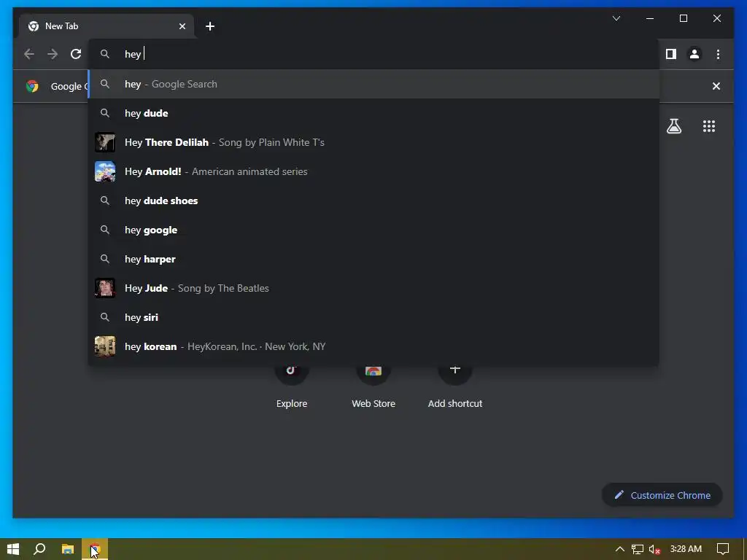Screen dimensions: 747x560
Task: Select the 'hey korean' HeyKorean suggestion
Action: (374, 346)
